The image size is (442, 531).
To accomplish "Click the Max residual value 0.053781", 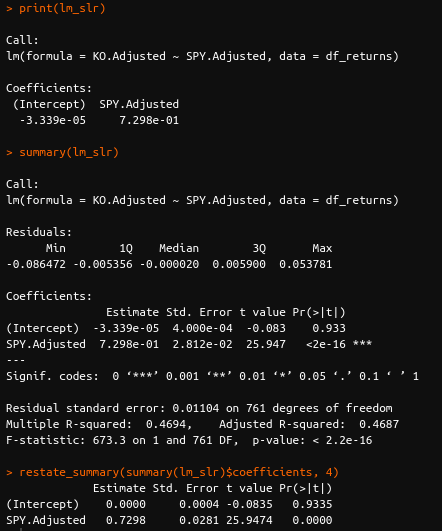I will click(x=306, y=264).
